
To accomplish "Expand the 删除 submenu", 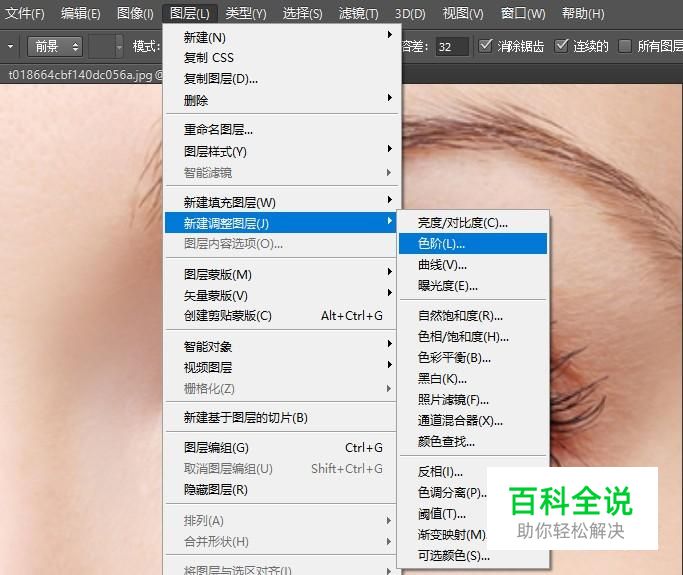I will [x=281, y=100].
